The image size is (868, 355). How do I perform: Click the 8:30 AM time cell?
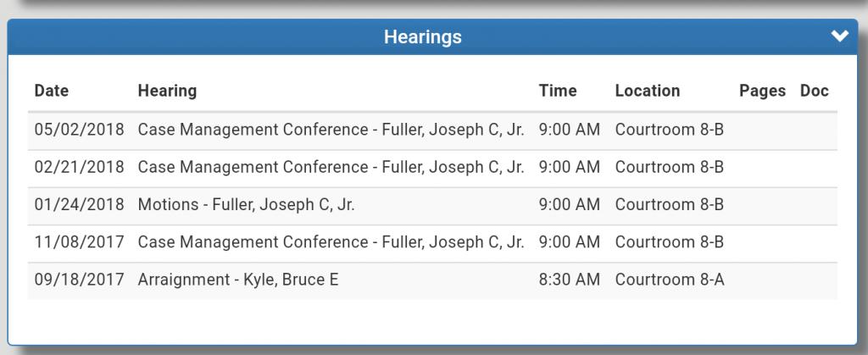pyautogui.click(x=569, y=279)
